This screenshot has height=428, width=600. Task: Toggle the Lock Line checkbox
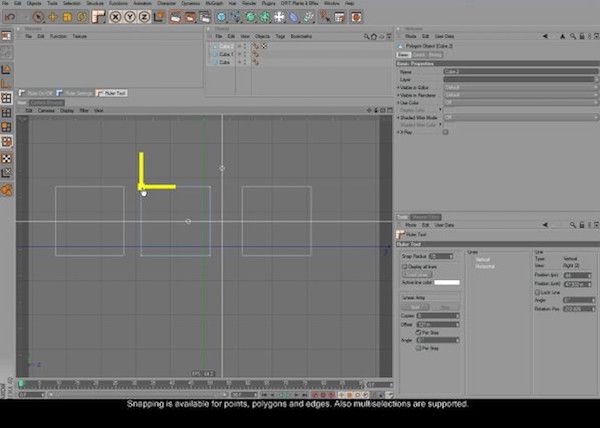(537, 292)
